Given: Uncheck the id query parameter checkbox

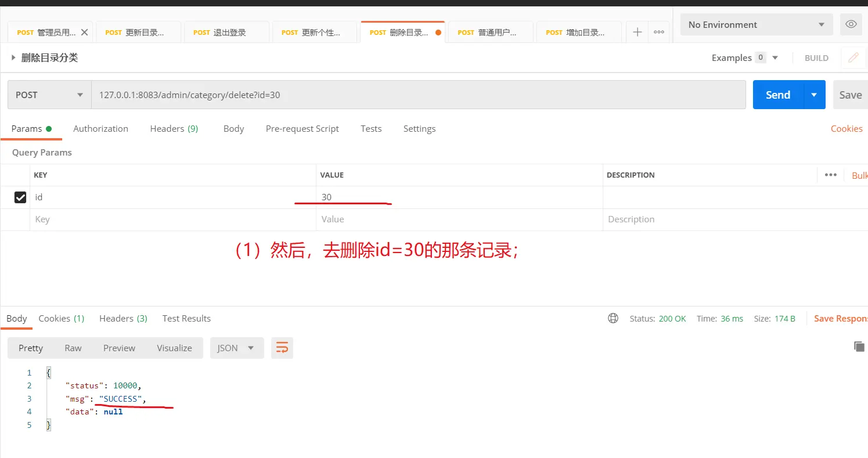Looking at the screenshot, I should pos(20,197).
